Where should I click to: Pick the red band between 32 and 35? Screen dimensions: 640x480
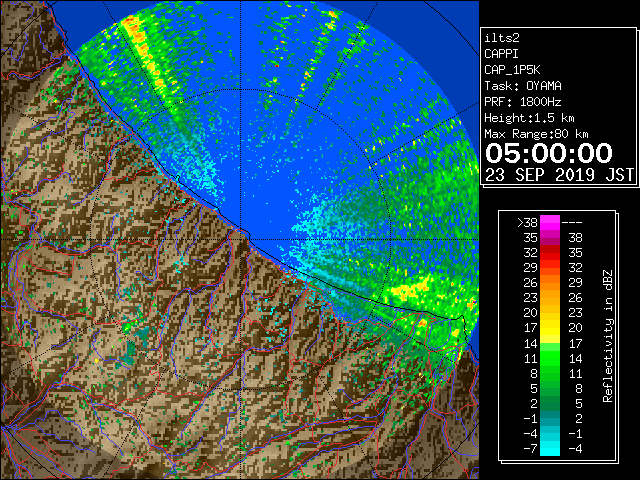point(550,253)
